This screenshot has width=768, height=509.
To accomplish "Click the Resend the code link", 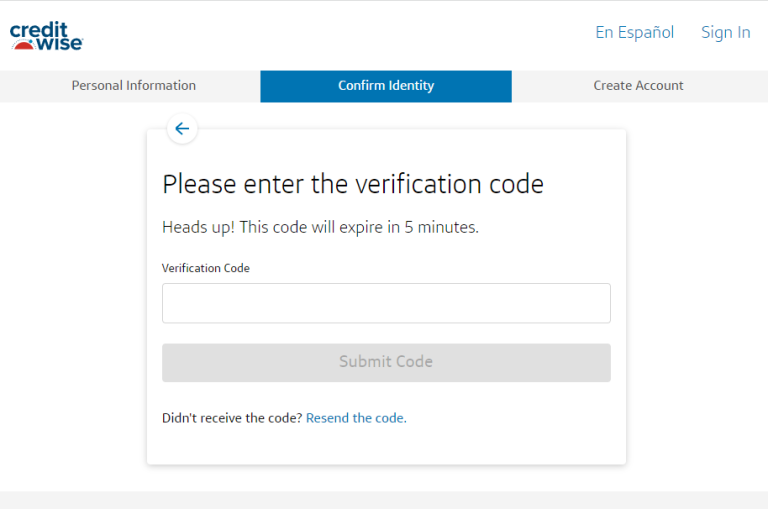I will coord(356,418).
